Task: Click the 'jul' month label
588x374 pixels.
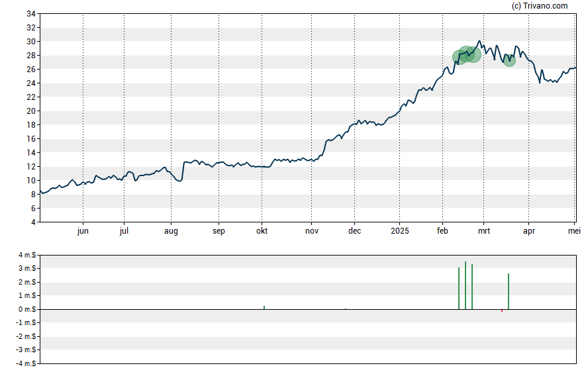Action: pyautogui.click(x=124, y=231)
